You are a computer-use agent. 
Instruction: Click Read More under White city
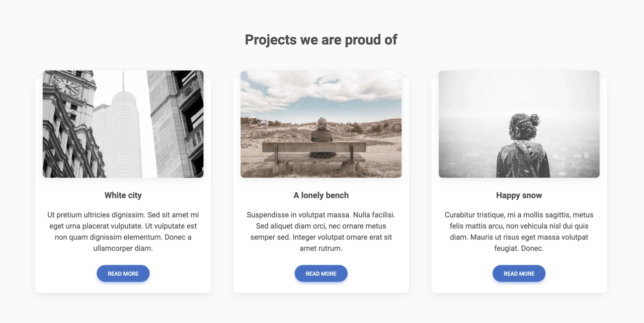(x=123, y=274)
